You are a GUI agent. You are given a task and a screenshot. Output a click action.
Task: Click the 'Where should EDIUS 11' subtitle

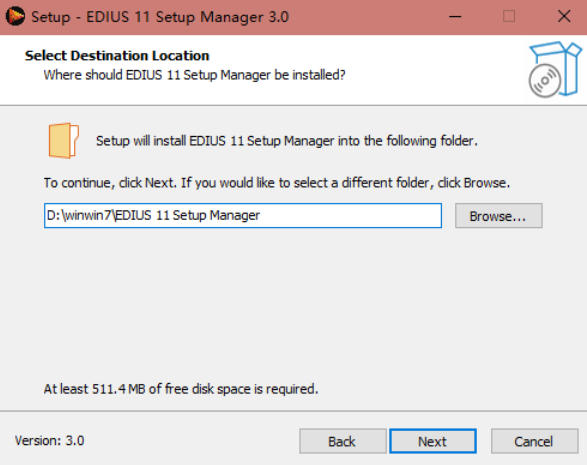click(194, 75)
